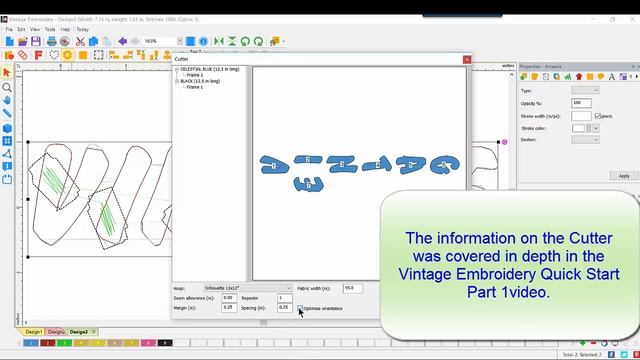Image resolution: width=640 pixels, height=360 pixels.
Task: Click the Seam allowance input field
Action: [x=229, y=298]
